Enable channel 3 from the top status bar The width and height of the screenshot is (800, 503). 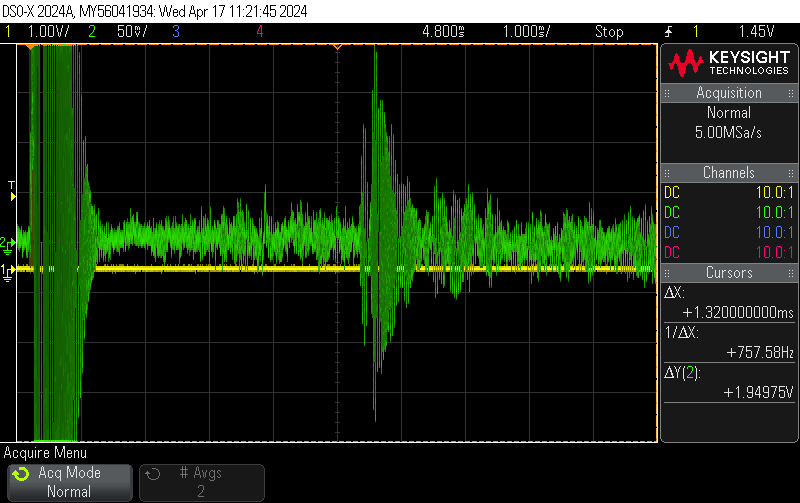[x=176, y=32]
